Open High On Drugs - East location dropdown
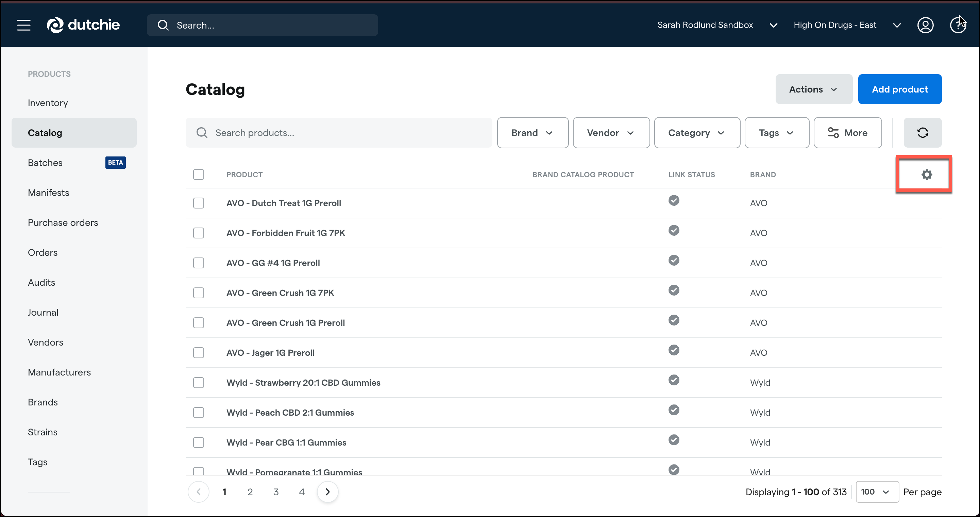The height and width of the screenshot is (517, 980). click(847, 25)
